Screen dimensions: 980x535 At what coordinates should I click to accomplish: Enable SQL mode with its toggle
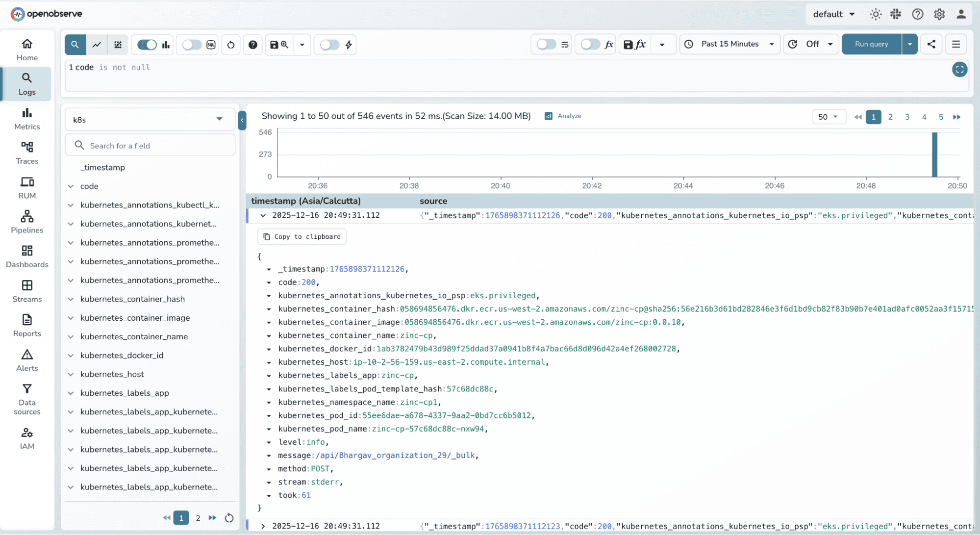(x=192, y=44)
